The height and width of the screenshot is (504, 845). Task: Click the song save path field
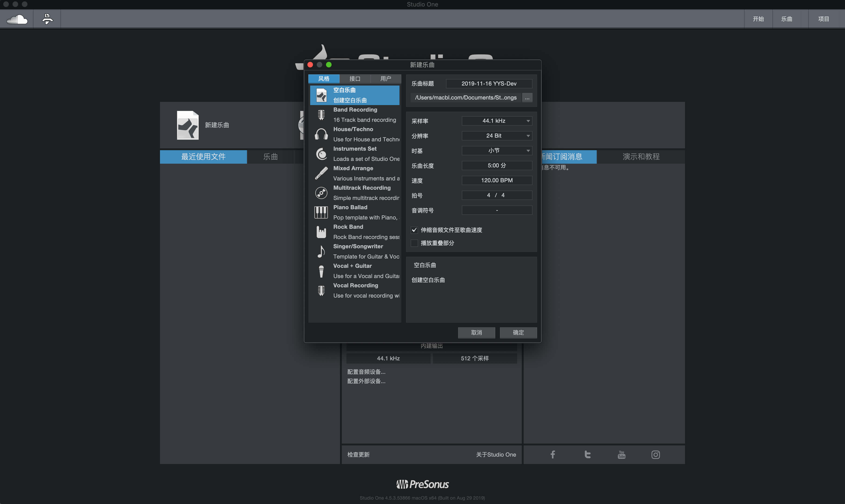click(466, 98)
